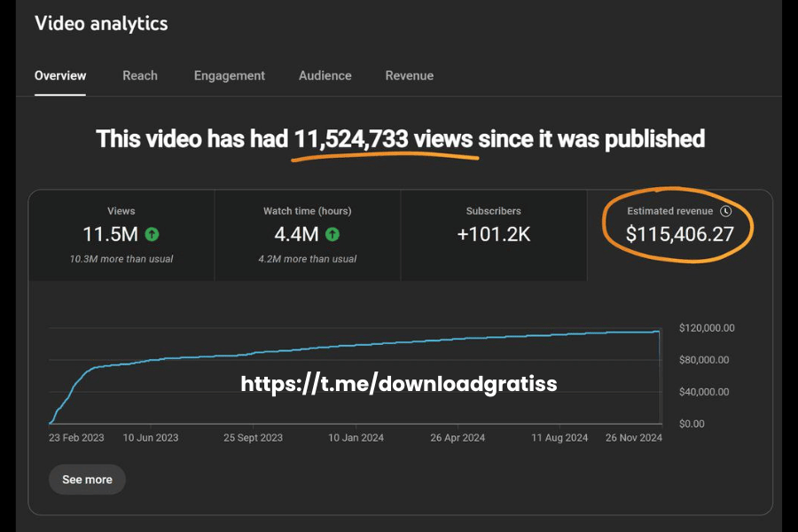Click the 11,524,733 views headline text
The height and width of the screenshot is (532, 798).
click(383, 139)
